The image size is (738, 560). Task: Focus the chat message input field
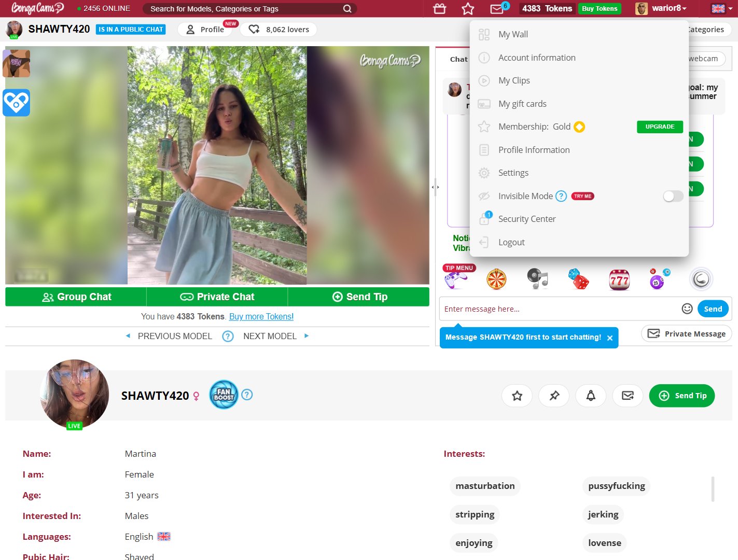(x=560, y=309)
